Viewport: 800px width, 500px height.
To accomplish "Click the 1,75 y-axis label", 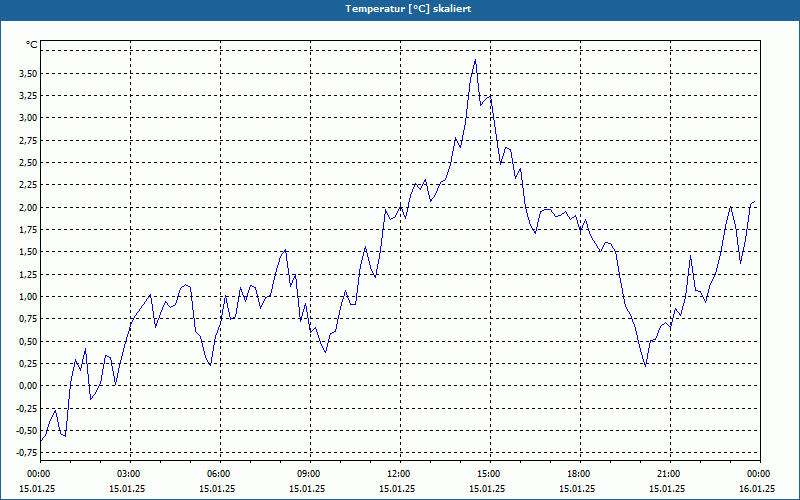I will [x=28, y=230].
